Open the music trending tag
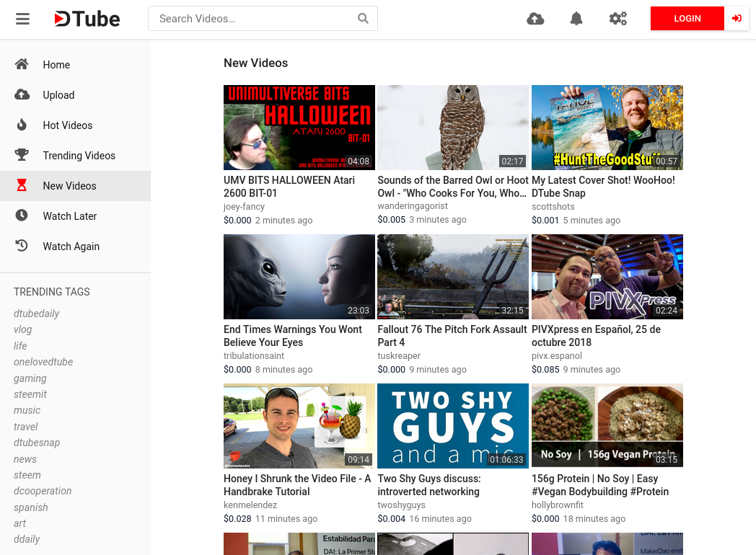The height and width of the screenshot is (555, 756). click(x=27, y=410)
